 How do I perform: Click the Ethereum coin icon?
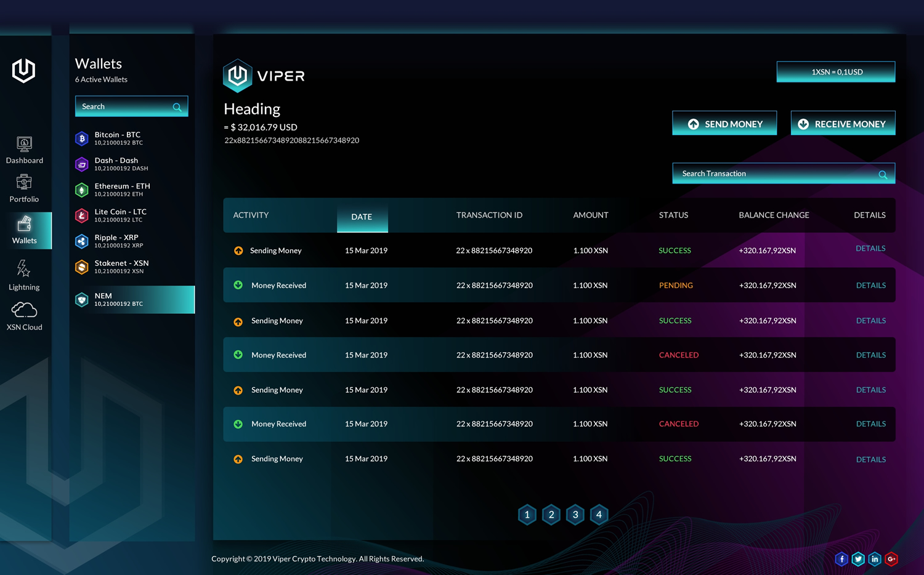[x=82, y=190]
